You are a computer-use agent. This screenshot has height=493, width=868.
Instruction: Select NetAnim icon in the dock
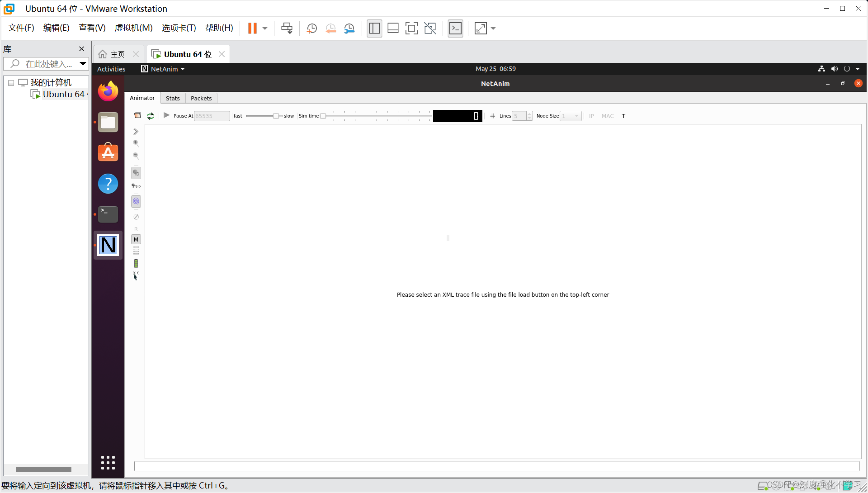108,245
